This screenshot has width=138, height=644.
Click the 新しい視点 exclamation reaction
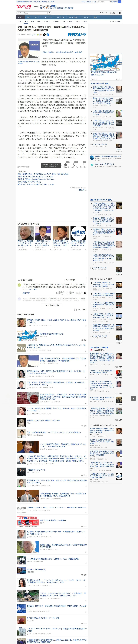click(x=83, y=165)
